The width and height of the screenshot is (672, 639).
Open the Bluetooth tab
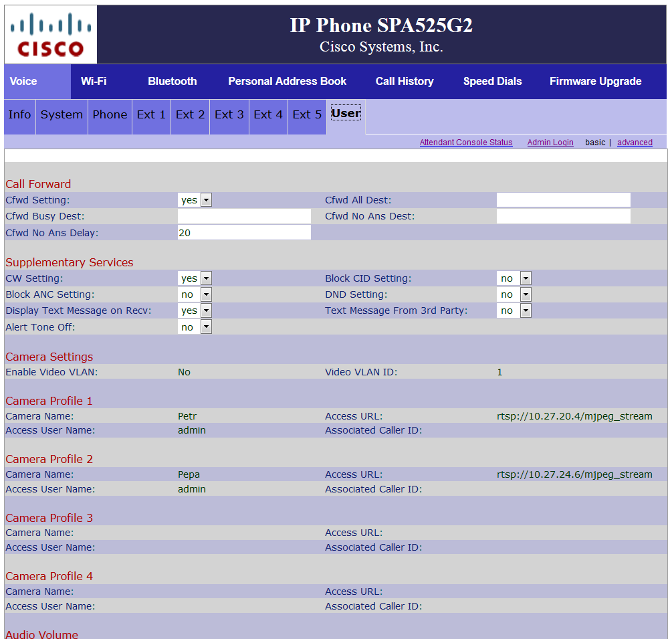(x=172, y=82)
